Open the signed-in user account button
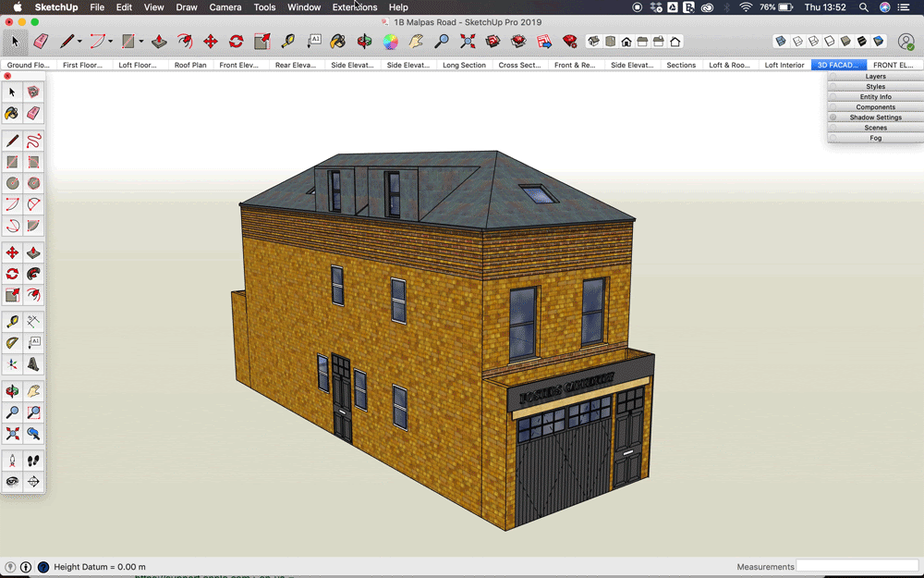924x578 pixels. (x=906, y=42)
